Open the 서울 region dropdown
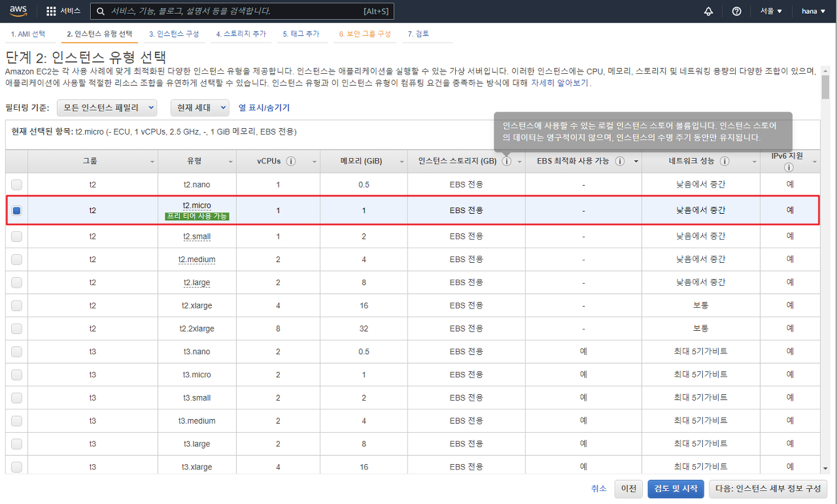The height and width of the screenshot is (504, 837). pyautogui.click(x=771, y=11)
